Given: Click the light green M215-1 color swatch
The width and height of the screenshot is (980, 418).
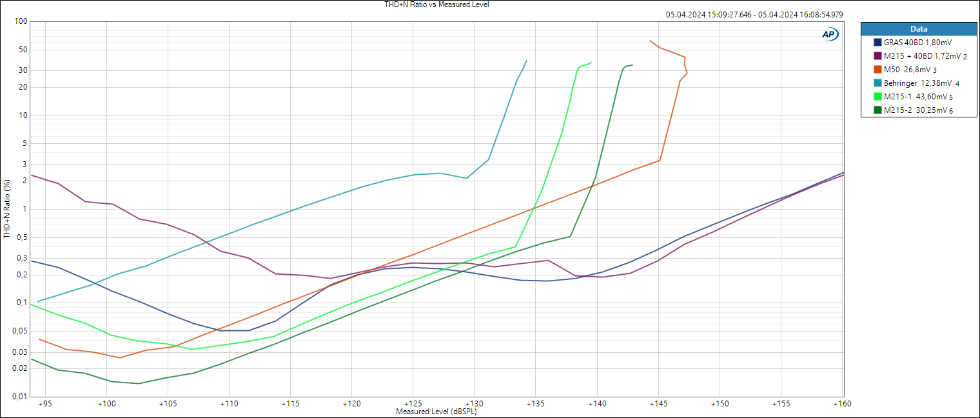Looking at the screenshot, I should (877, 97).
